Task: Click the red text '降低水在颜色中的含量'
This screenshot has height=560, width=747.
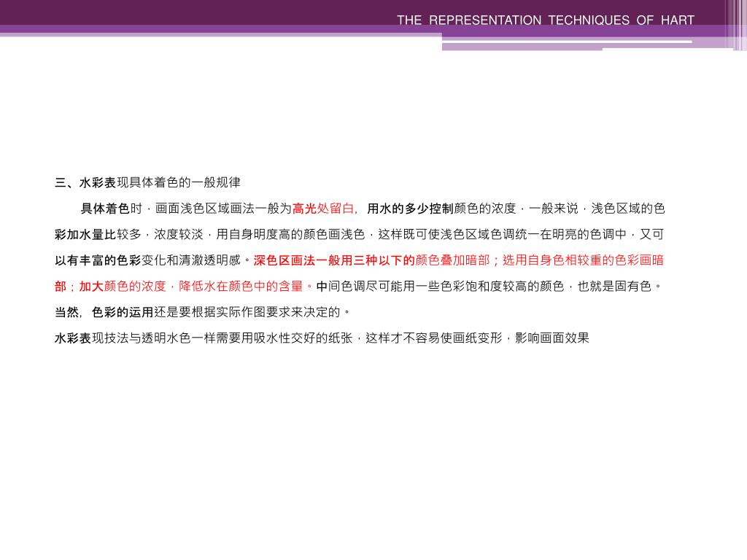Action: click(241, 286)
